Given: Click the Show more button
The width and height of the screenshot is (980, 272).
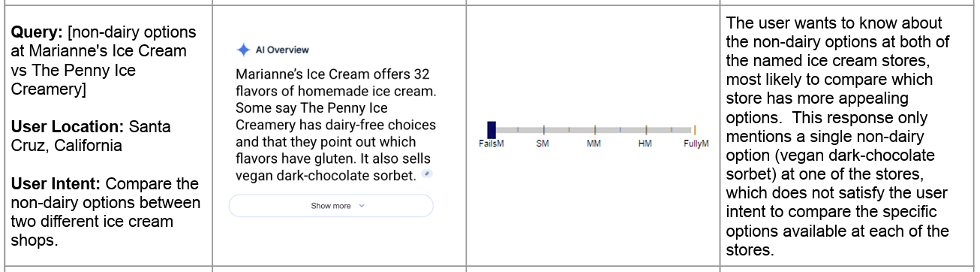Looking at the screenshot, I should 331,206.
